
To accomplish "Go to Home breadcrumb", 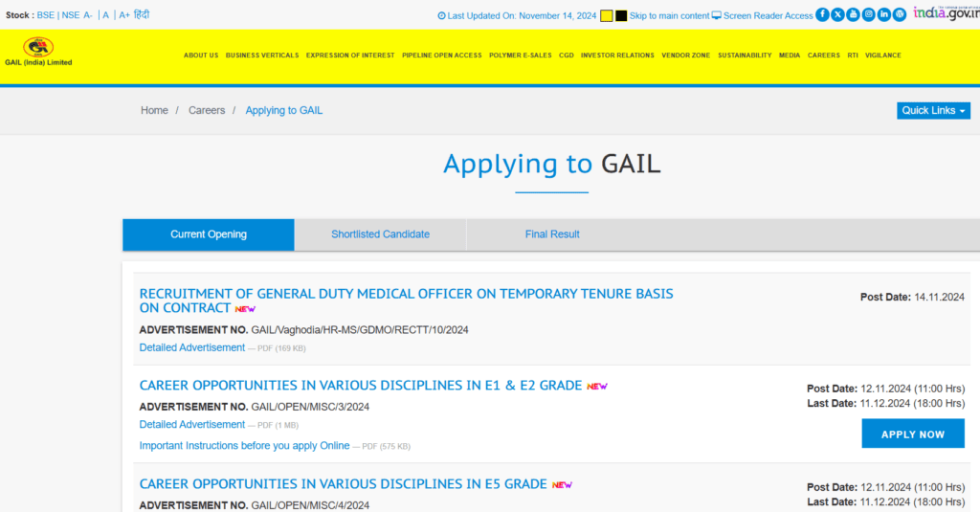I will 154,111.
